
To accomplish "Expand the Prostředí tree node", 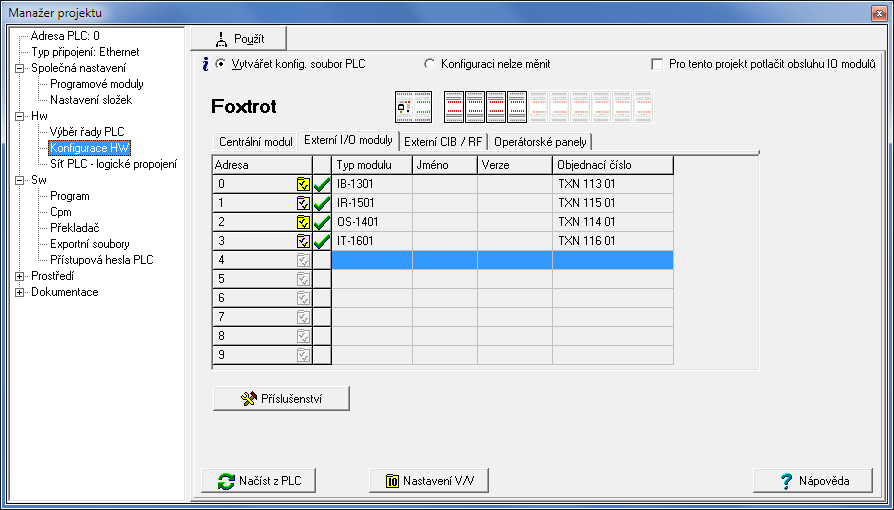I will pyautogui.click(x=20, y=276).
